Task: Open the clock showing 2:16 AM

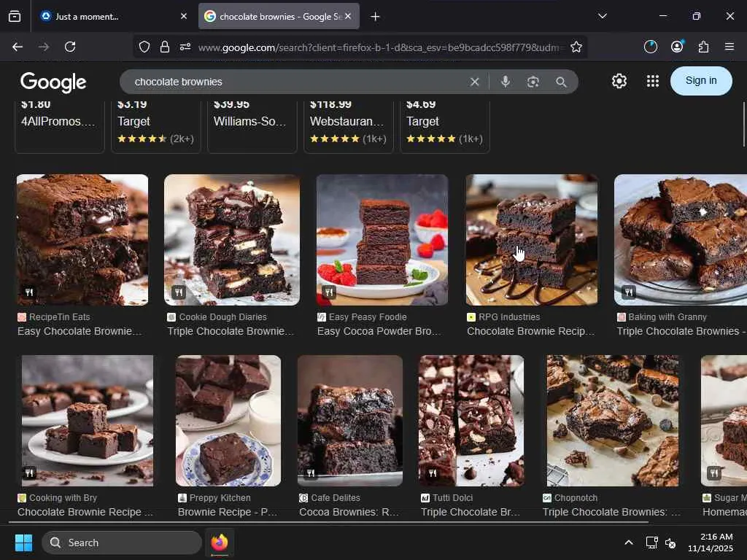Action: click(711, 542)
